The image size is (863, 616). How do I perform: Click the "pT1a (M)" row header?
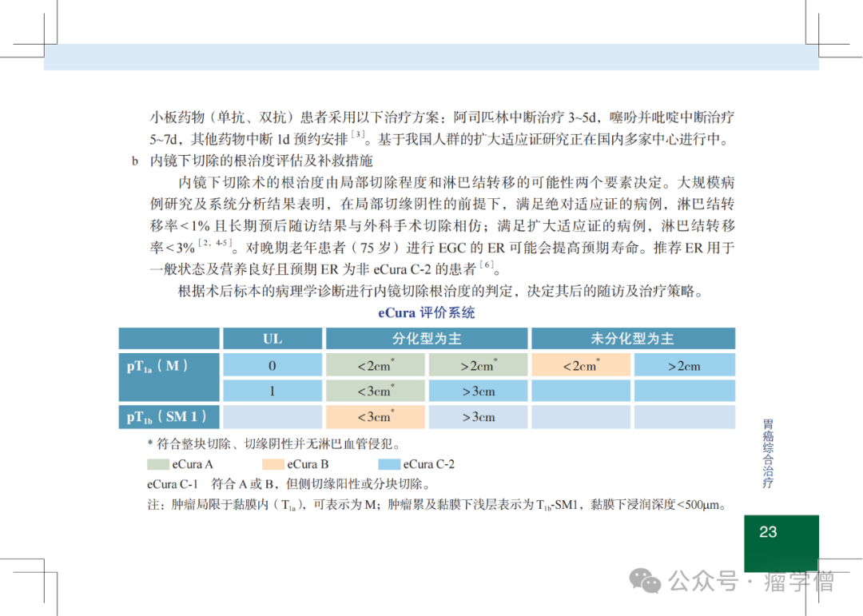point(169,377)
